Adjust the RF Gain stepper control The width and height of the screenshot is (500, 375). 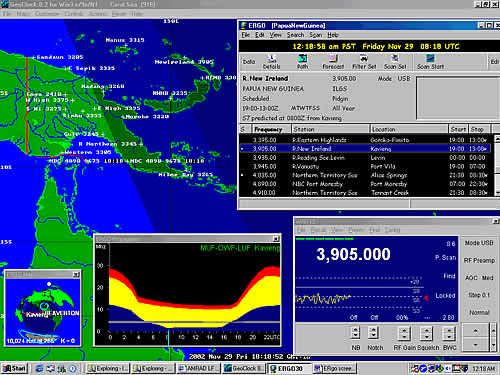(404, 333)
